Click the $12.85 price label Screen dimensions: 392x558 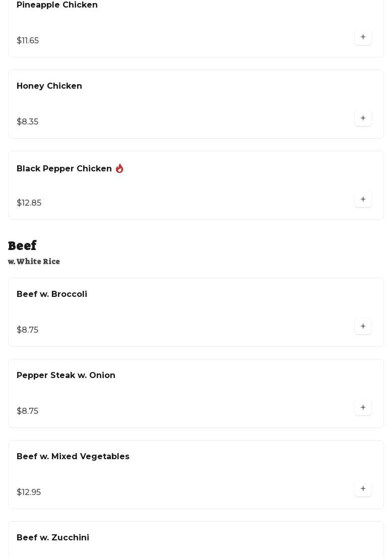point(29,203)
